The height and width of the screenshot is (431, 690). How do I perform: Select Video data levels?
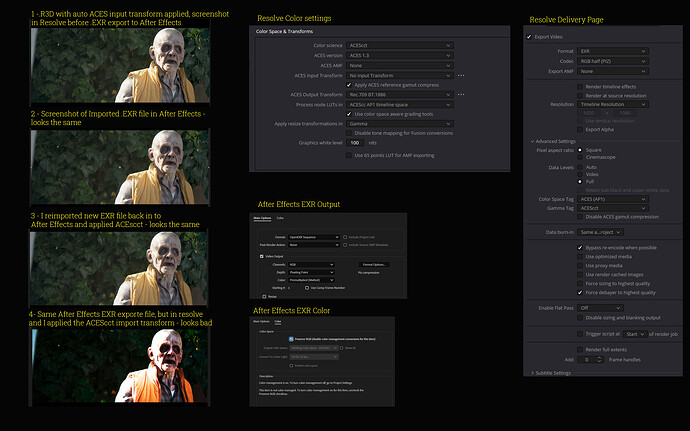point(580,174)
